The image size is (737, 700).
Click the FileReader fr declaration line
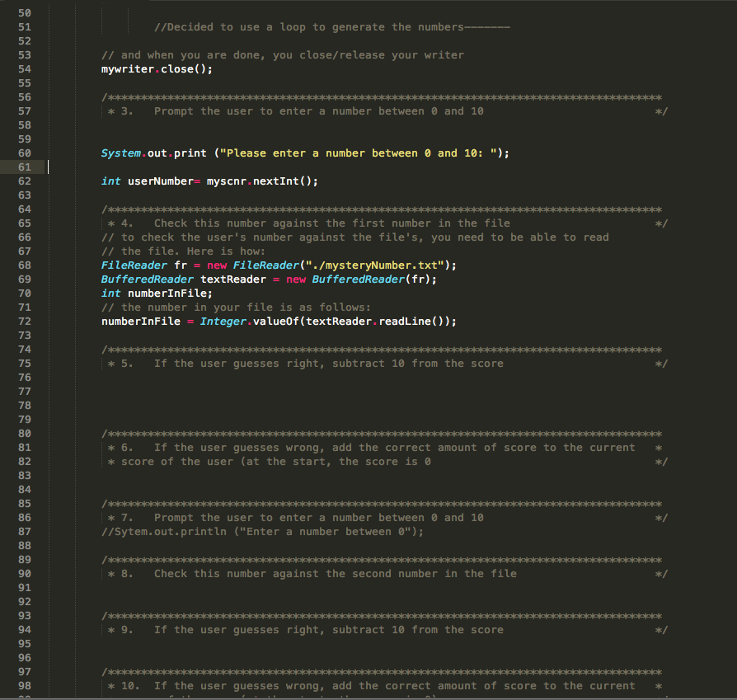[x=279, y=265]
